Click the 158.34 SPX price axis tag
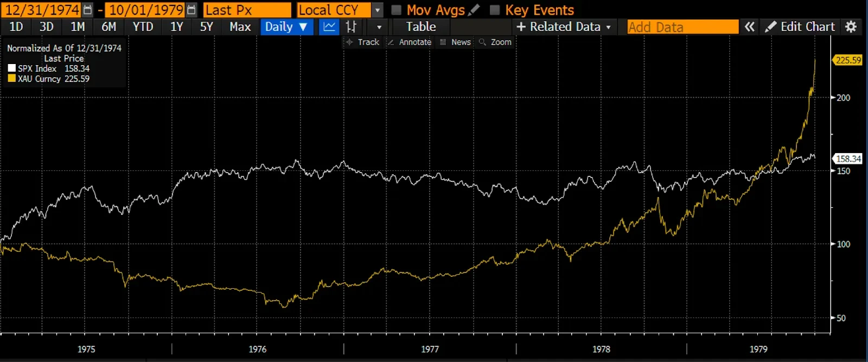Image resolution: width=868 pixels, height=362 pixels. click(x=848, y=158)
